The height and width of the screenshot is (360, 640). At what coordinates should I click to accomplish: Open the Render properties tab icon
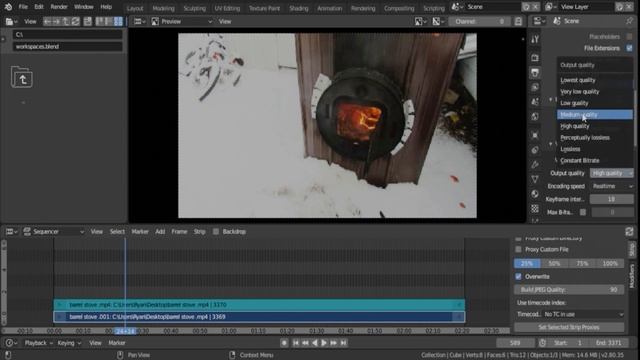click(x=535, y=58)
